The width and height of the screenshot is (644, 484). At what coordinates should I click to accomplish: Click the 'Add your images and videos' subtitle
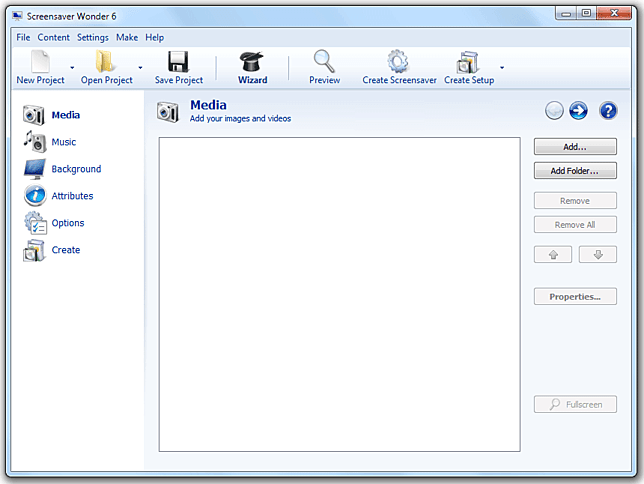(x=240, y=118)
